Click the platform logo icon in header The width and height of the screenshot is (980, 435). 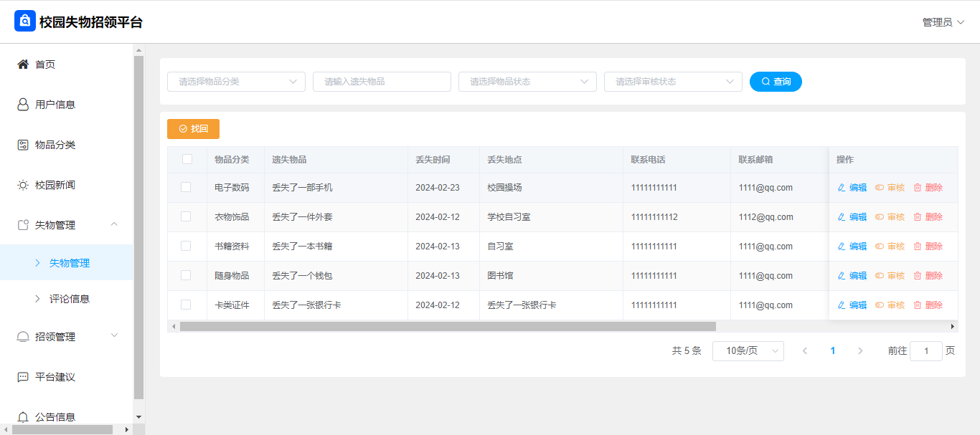24,21
